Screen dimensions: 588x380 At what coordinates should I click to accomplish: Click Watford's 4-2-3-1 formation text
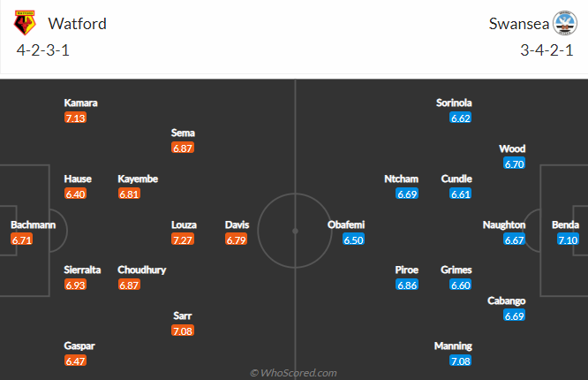click(43, 50)
